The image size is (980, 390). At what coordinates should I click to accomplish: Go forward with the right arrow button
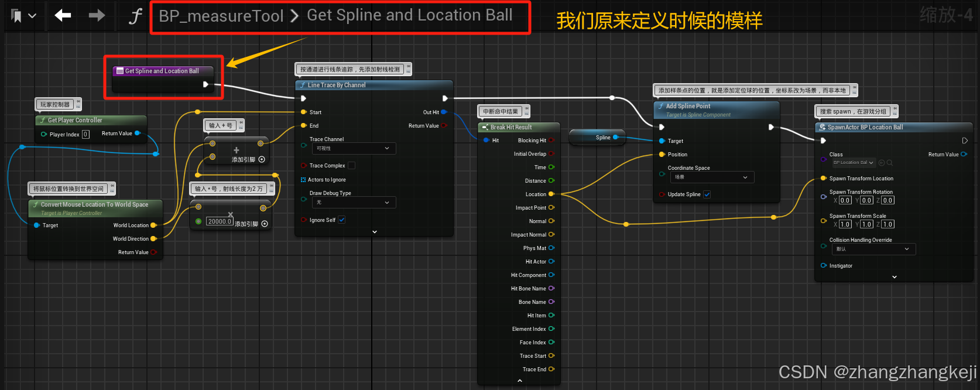point(97,15)
